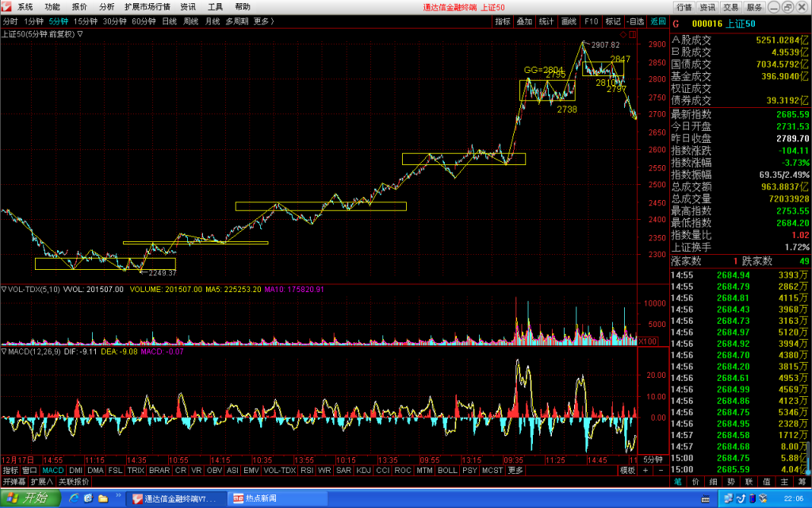The height and width of the screenshot is (508, 812).
Task: Open the folder icon in the quick launch
Action: pyautogui.click(x=103, y=498)
